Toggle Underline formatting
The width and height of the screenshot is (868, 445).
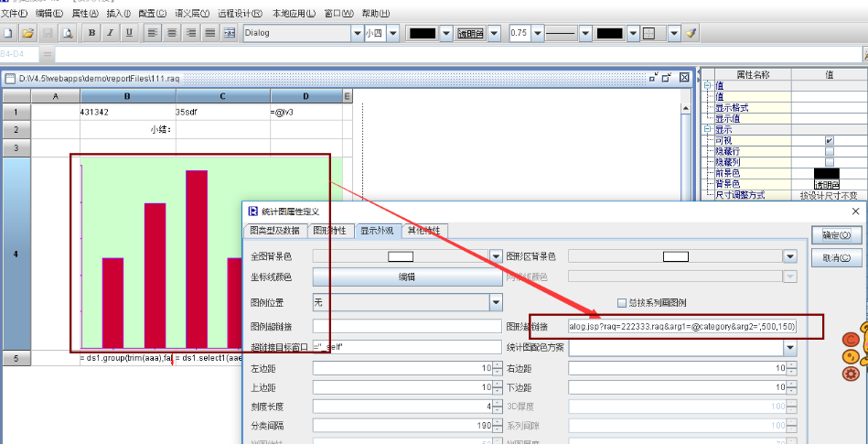tap(129, 33)
